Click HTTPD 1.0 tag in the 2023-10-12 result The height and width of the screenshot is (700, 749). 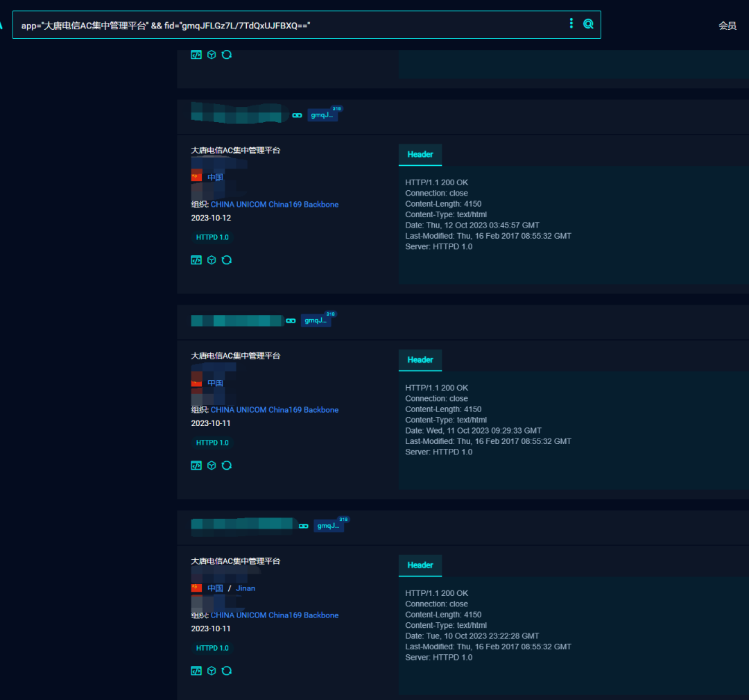coord(213,237)
